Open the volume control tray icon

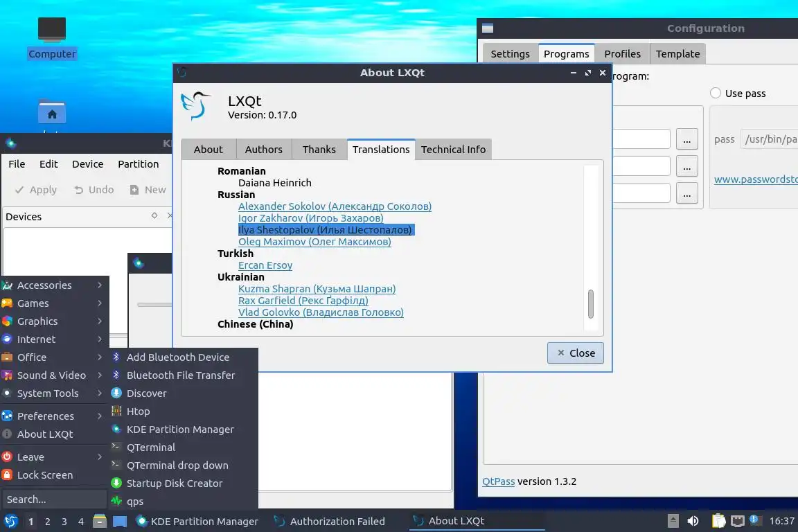693,521
